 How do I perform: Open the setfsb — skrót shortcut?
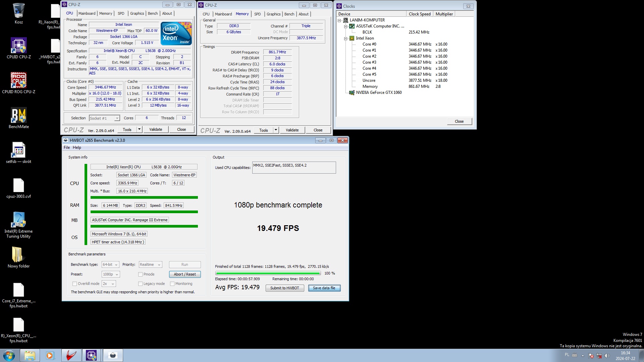[x=19, y=153]
